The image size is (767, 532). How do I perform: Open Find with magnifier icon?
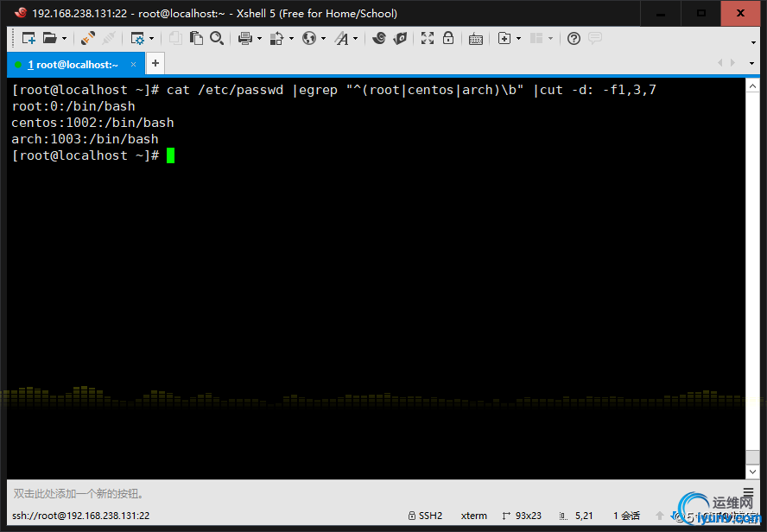point(217,38)
